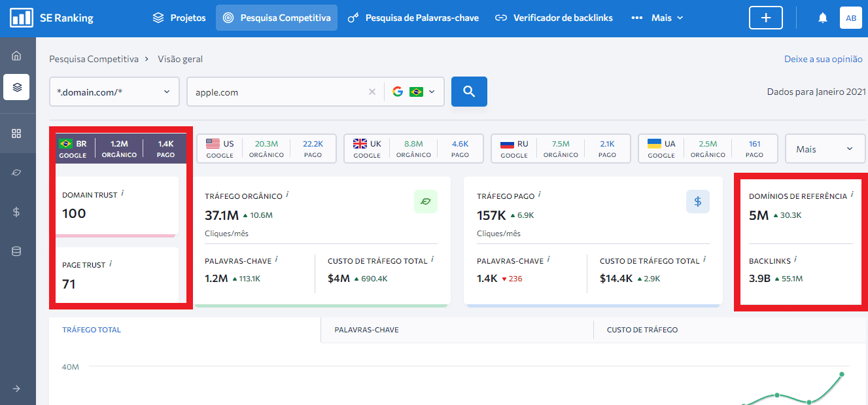The height and width of the screenshot is (405, 868).
Task: Open the Projetos menu
Action: (179, 18)
